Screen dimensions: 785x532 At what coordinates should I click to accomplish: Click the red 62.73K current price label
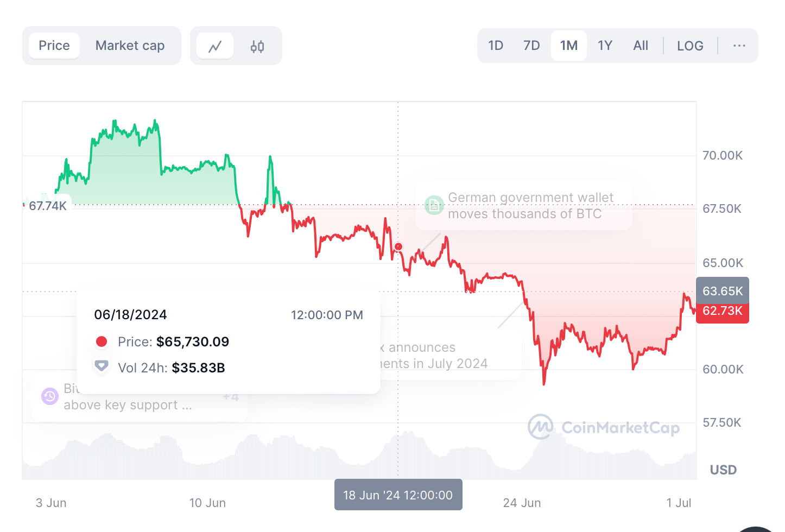722,311
